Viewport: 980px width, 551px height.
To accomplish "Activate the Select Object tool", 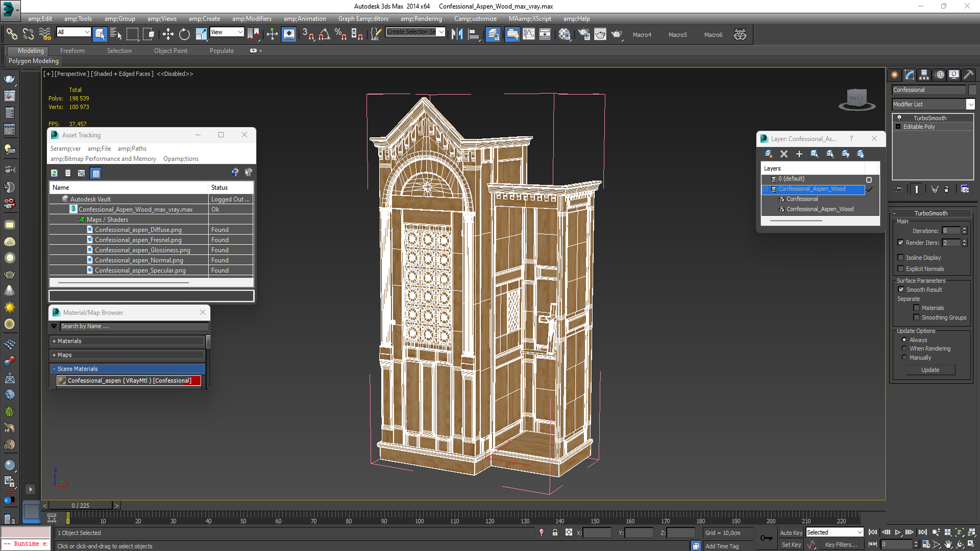I will tap(100, 34).
